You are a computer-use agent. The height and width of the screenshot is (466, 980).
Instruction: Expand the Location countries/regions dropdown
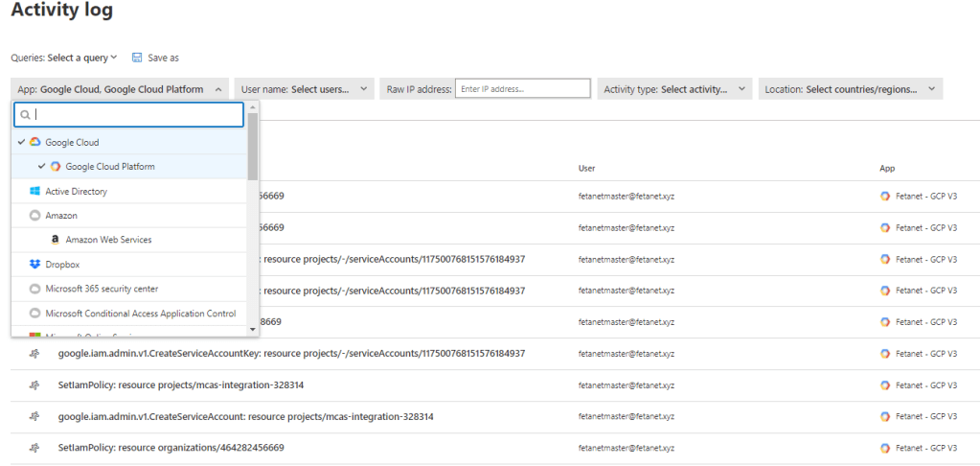click(x=851, y=89)
